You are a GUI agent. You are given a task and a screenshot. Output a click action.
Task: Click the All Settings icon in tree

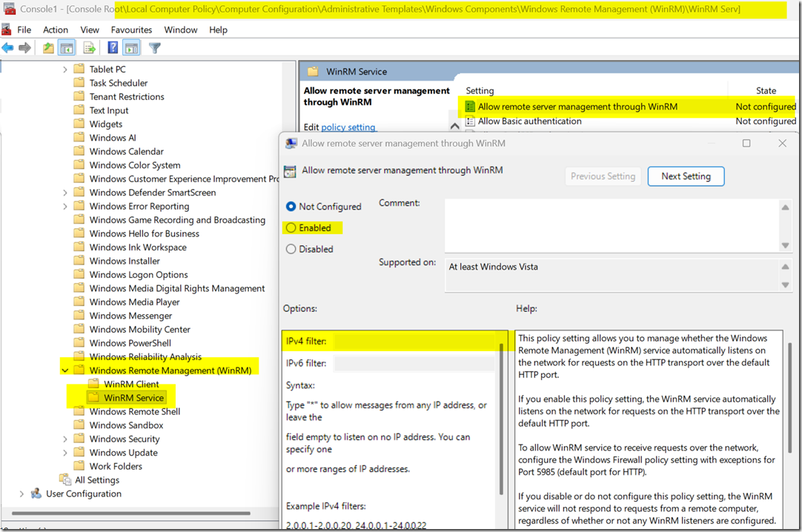tap(65, 479)
